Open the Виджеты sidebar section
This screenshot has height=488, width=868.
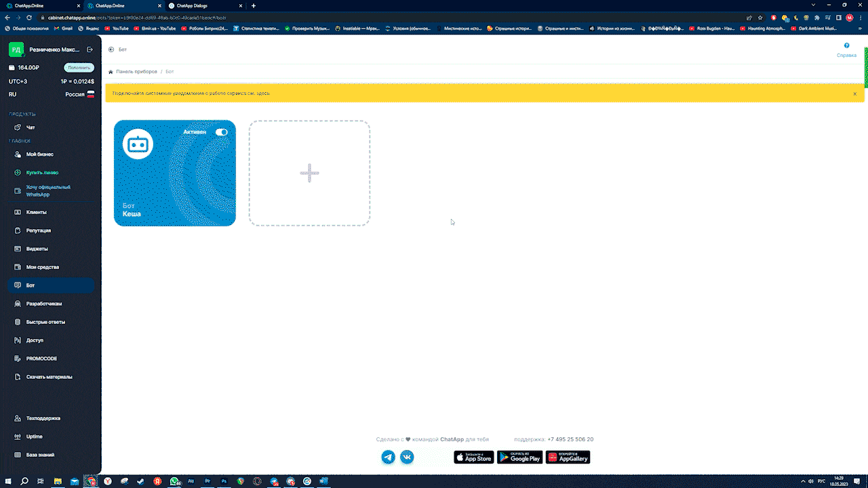pos(37,249)
